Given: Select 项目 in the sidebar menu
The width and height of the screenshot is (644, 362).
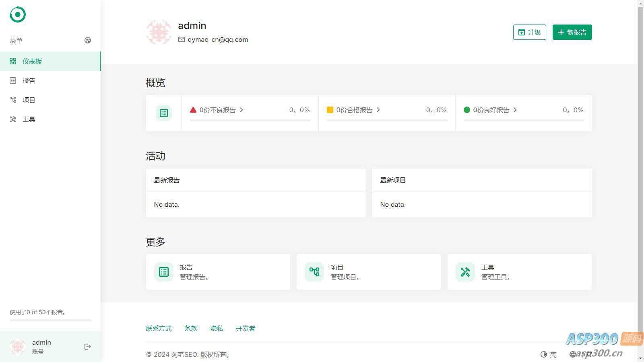Looking at the screenshot, I should pos(29,100).
